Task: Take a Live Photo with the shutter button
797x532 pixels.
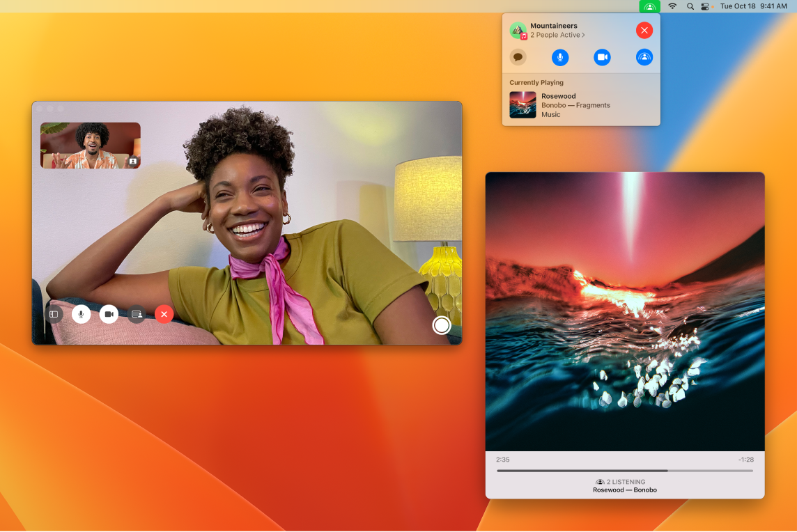Action: click(x=442, y=325)
